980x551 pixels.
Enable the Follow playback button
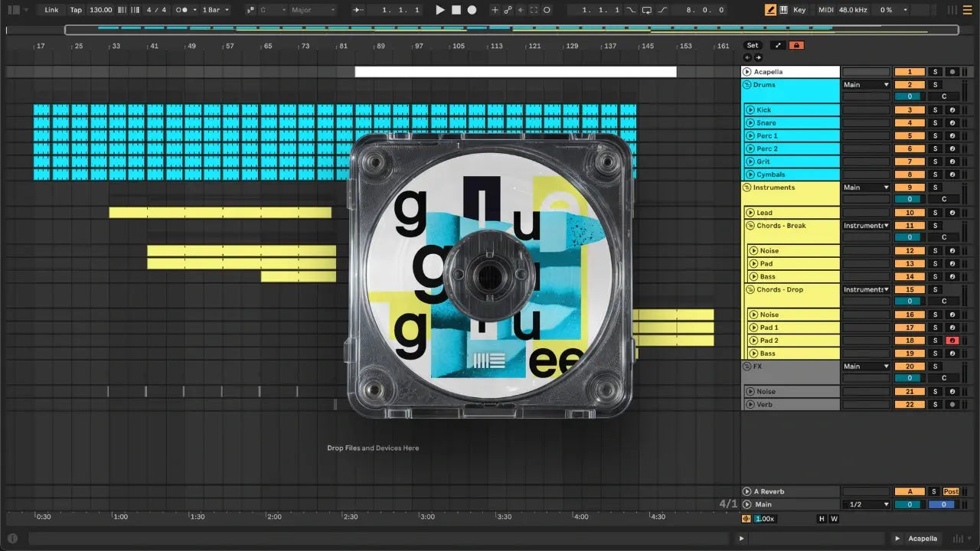click(359, 10)
